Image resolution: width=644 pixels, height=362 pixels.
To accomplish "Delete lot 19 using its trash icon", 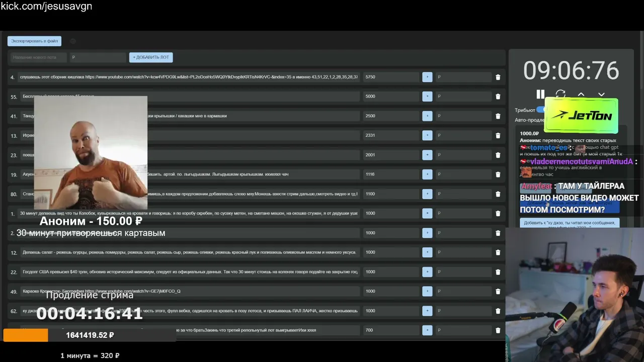I will 498,174.
